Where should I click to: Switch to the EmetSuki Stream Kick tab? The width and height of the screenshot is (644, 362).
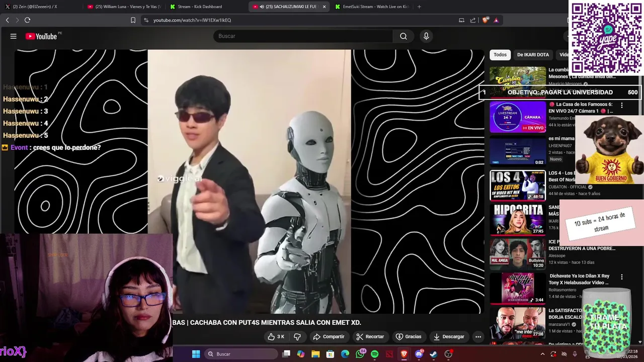(x=371, y=7)
